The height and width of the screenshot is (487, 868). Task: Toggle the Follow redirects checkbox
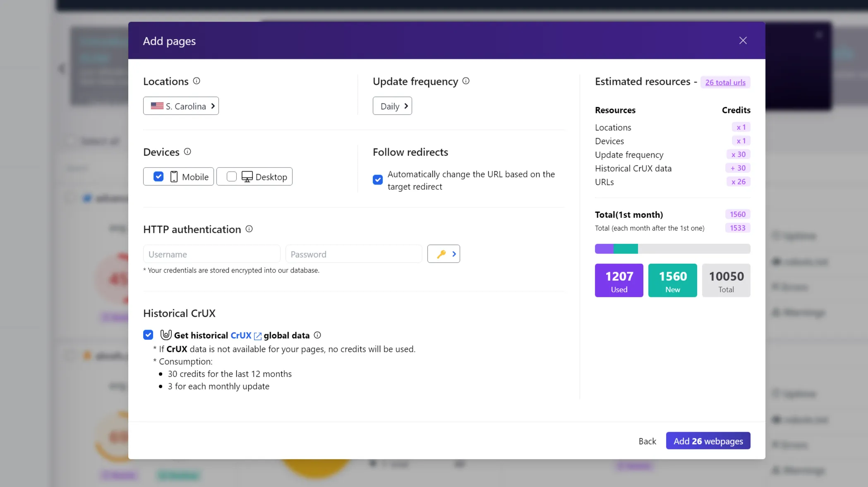(378, 180)
